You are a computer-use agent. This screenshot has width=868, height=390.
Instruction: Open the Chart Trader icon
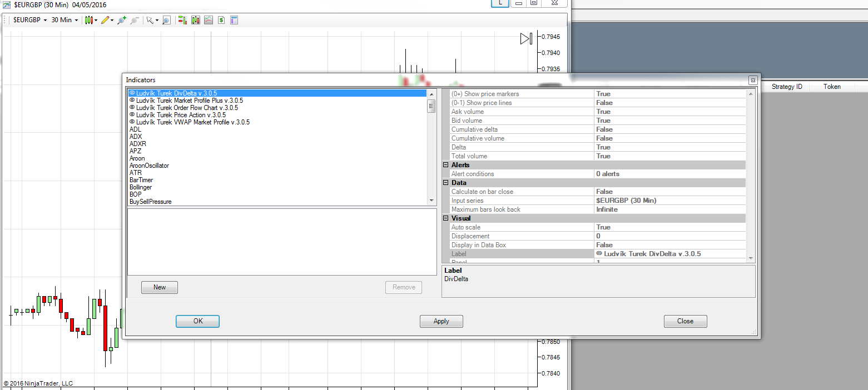[x=182, y=20]
